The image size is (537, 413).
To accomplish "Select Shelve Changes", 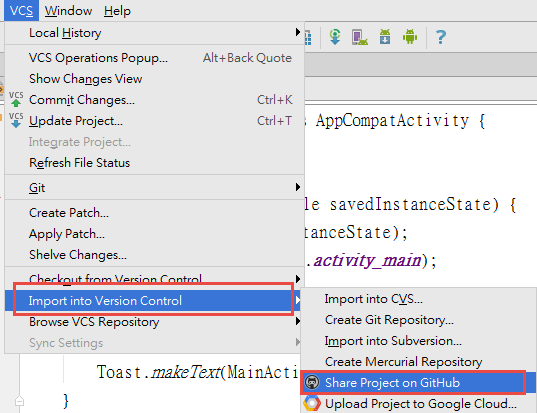I will (x=154, y=255).
